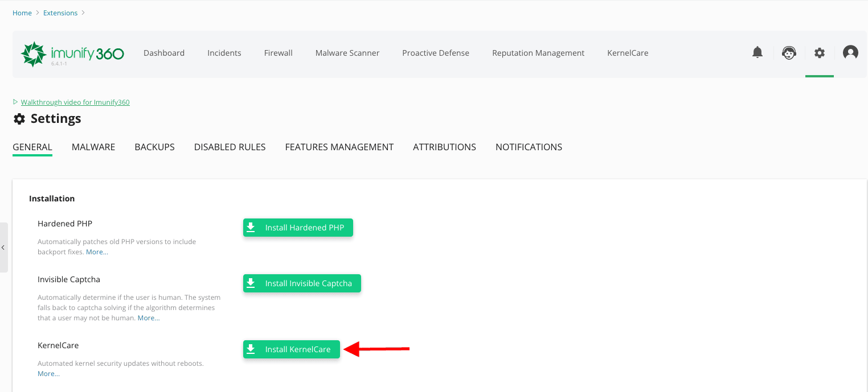The width and height of the screenshot is (868, 392).
Task: Open Walkthrough video for Imunify360 link
Action: click(75, 102)
